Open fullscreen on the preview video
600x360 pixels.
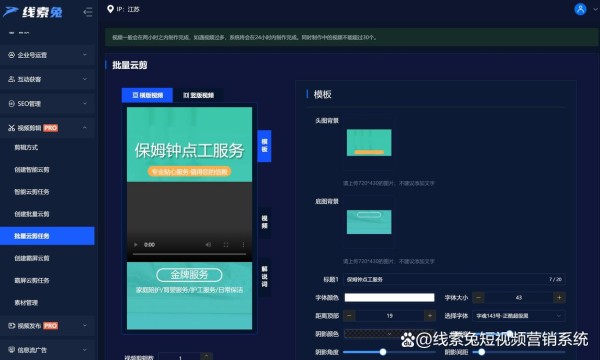pos(226,244)
